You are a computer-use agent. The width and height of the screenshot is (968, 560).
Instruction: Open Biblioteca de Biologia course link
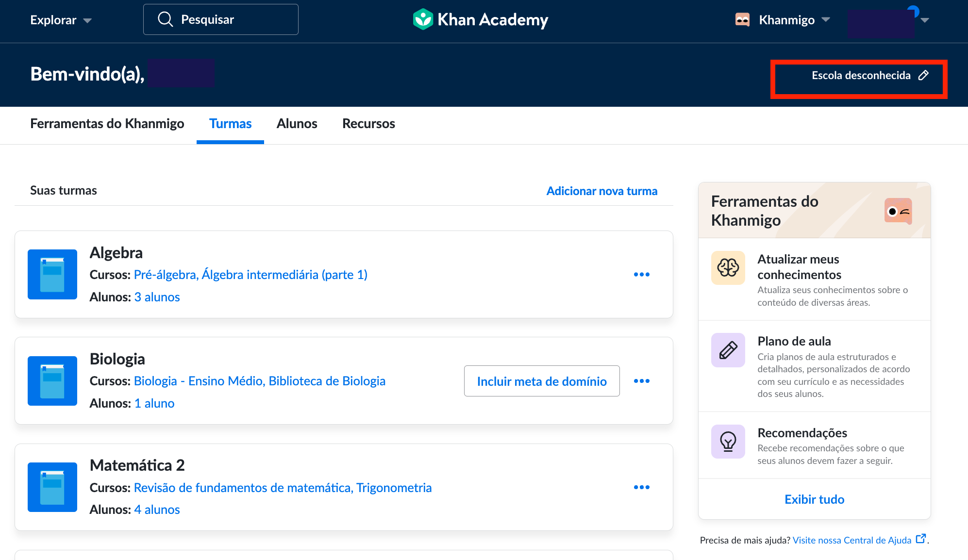[x=327, y=381]
